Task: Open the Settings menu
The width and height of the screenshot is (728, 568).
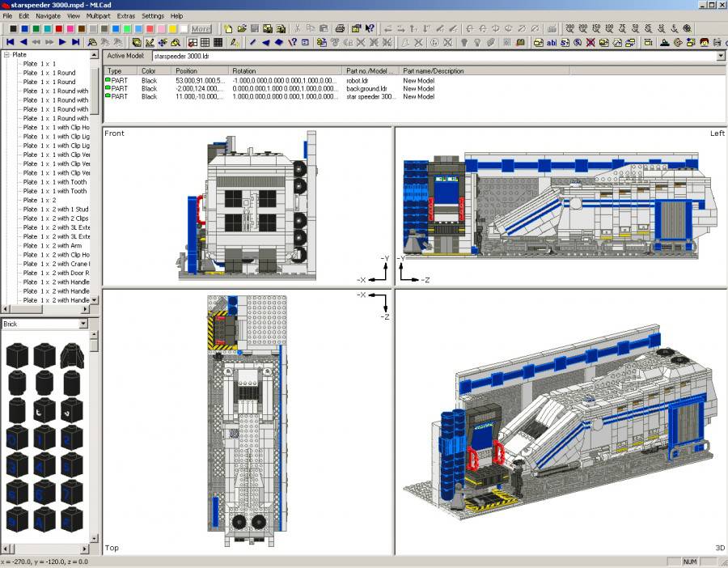Action: 153,16
